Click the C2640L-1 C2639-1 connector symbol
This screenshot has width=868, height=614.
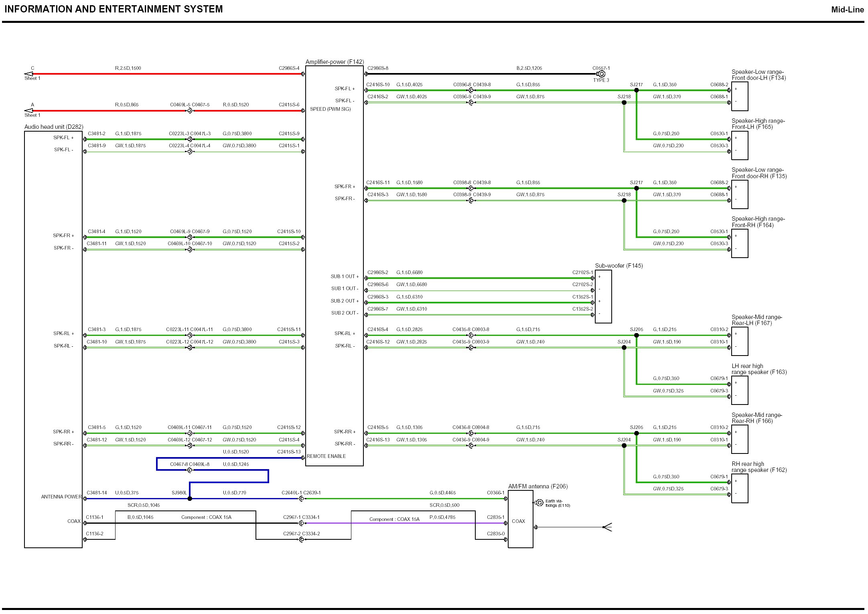pyautogui.click(x=301, y=499)
